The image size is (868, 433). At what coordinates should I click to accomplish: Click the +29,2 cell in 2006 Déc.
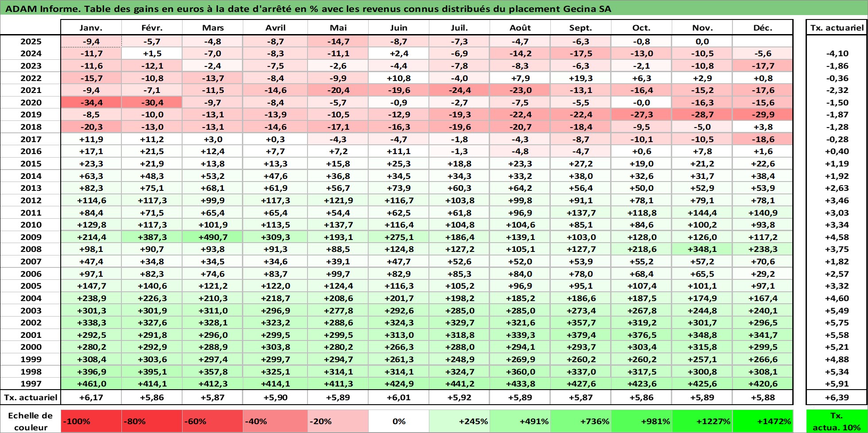click(763, 274)
